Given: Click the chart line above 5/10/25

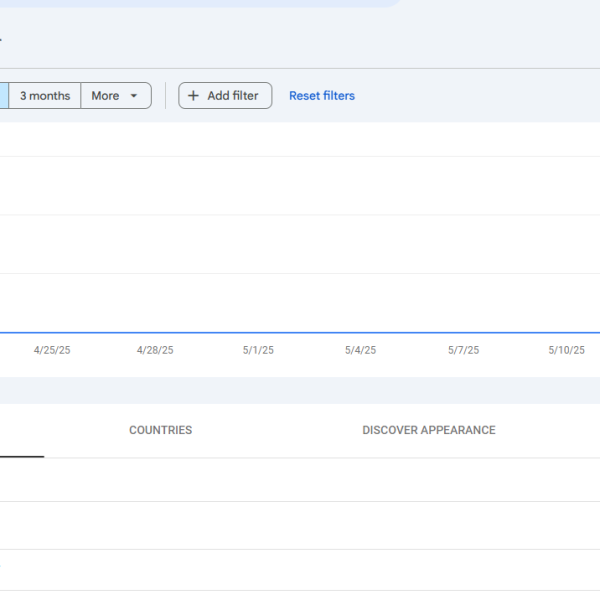Looking at the screenshot, I should click(x=566, y=332).
